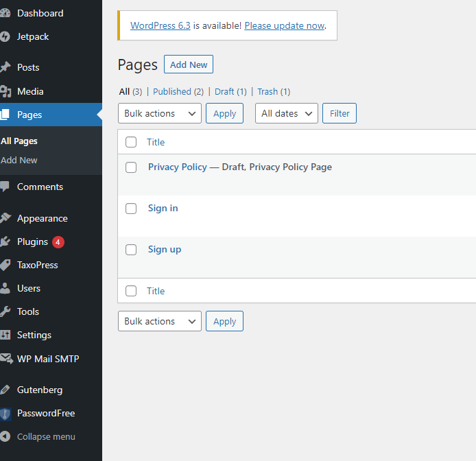Open the Plugins menu item
The width and height of the screenshot is (476, 461).
[32, 241]
